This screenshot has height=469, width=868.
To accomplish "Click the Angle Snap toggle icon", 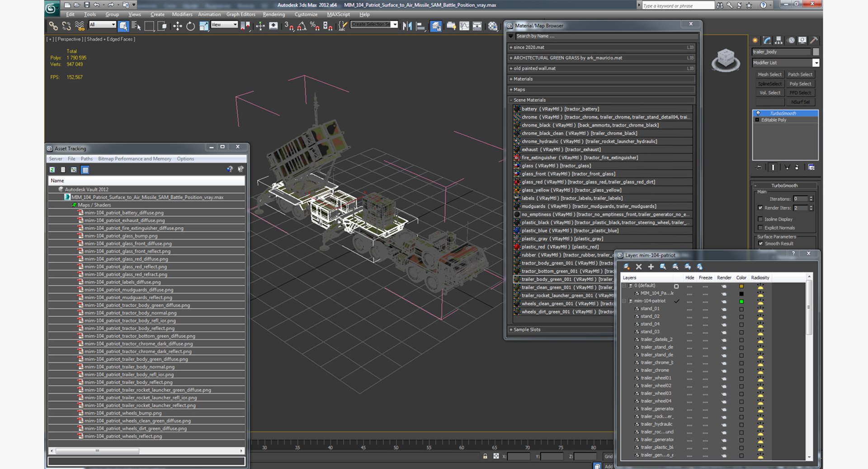I will (x=302, y=26).
